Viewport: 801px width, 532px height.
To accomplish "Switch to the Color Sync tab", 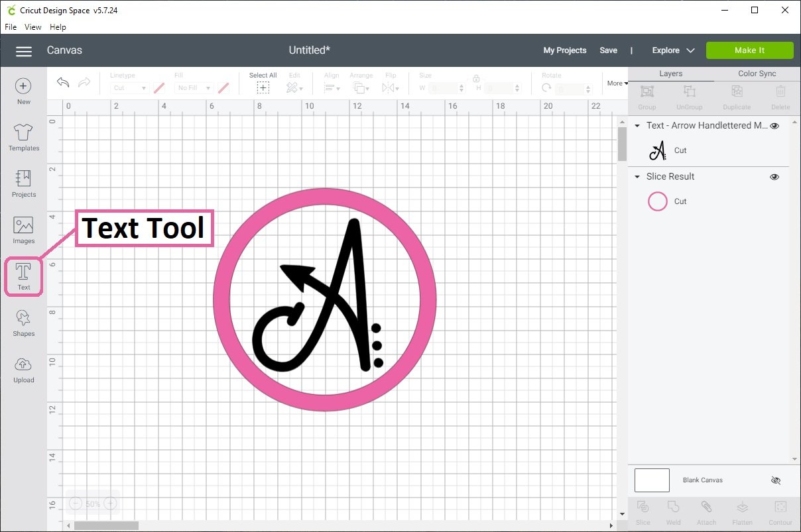I will point(757,74).
